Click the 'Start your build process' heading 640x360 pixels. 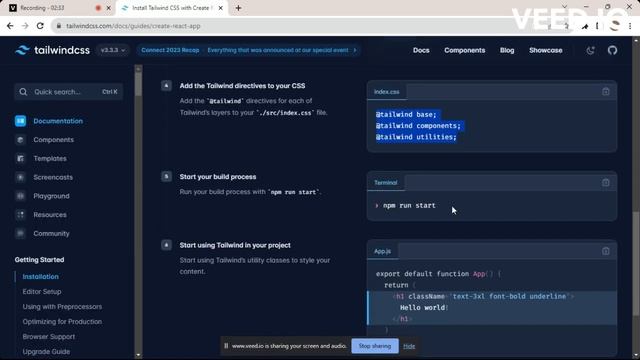(x=218, y=177)
